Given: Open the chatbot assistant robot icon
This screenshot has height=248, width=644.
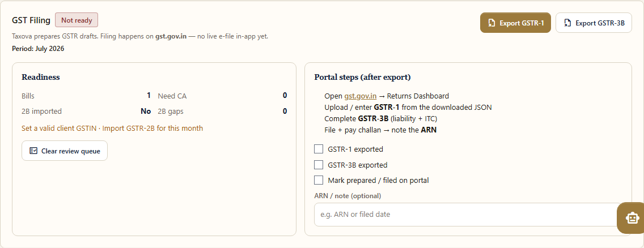Looking at the screenshot, I should click(632, 218).
